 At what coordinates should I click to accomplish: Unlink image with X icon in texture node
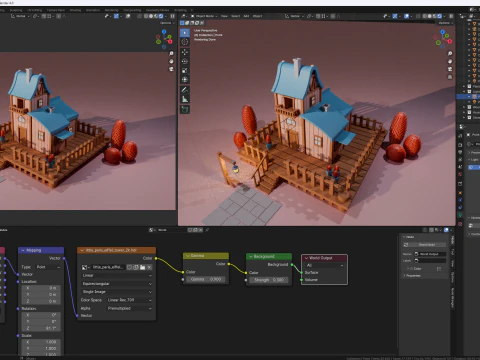[x=149, y=267]
